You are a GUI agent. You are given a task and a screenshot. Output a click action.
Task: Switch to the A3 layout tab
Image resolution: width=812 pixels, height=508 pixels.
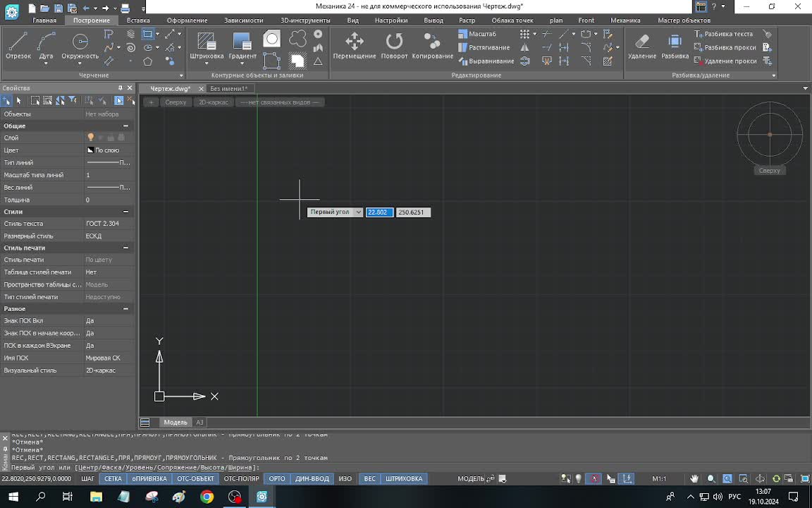click(199, 423)
